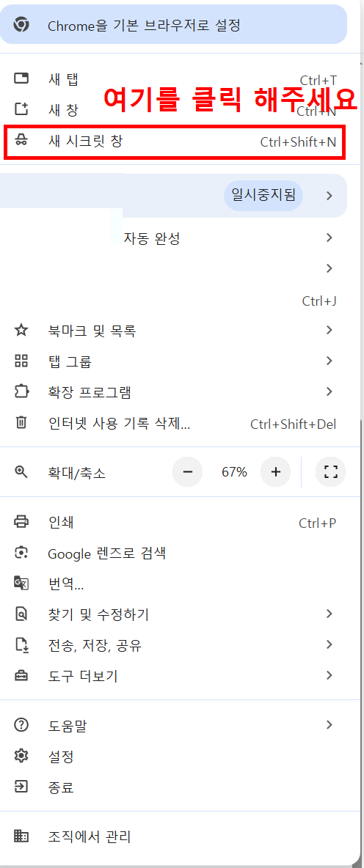Click the new window icon
The image size is (364, 868).
21,110
